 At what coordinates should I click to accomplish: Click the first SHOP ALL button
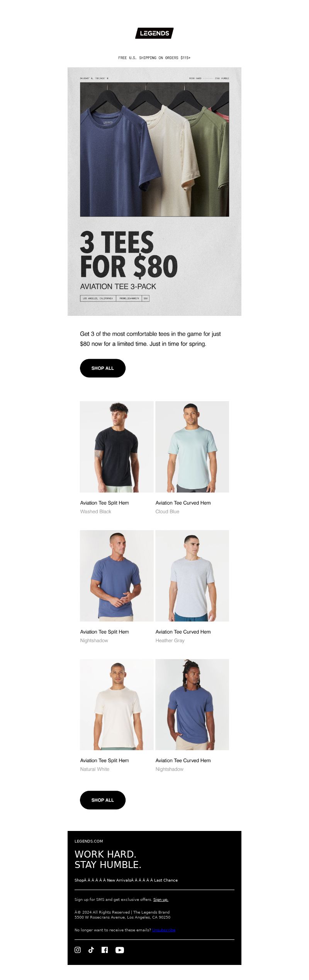pyautogui.click(x=103, y=368)
